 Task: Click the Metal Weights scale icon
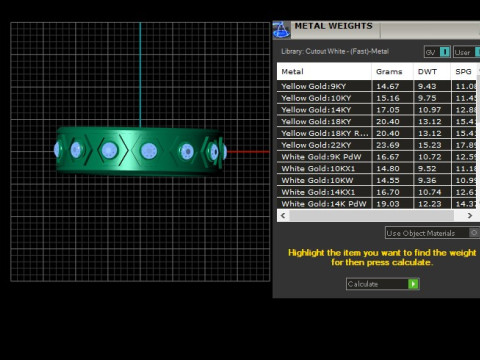point(281,30)
